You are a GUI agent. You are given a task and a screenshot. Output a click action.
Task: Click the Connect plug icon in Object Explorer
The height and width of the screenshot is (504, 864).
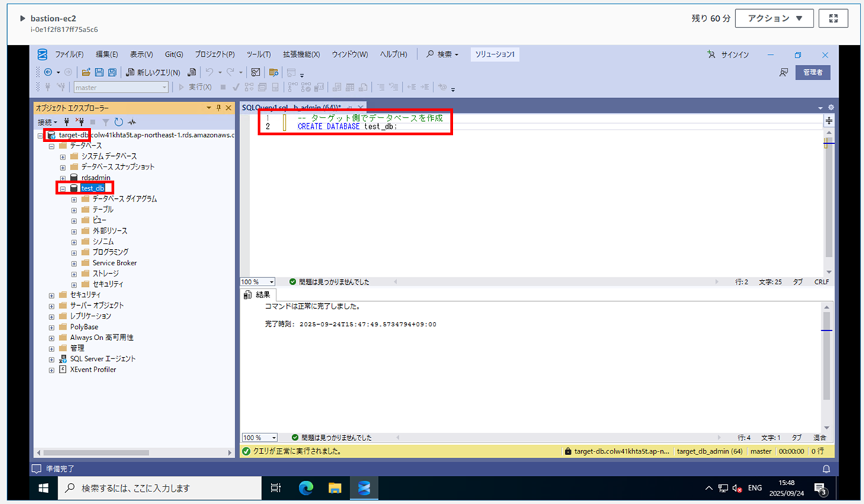[x=67, y=122]
